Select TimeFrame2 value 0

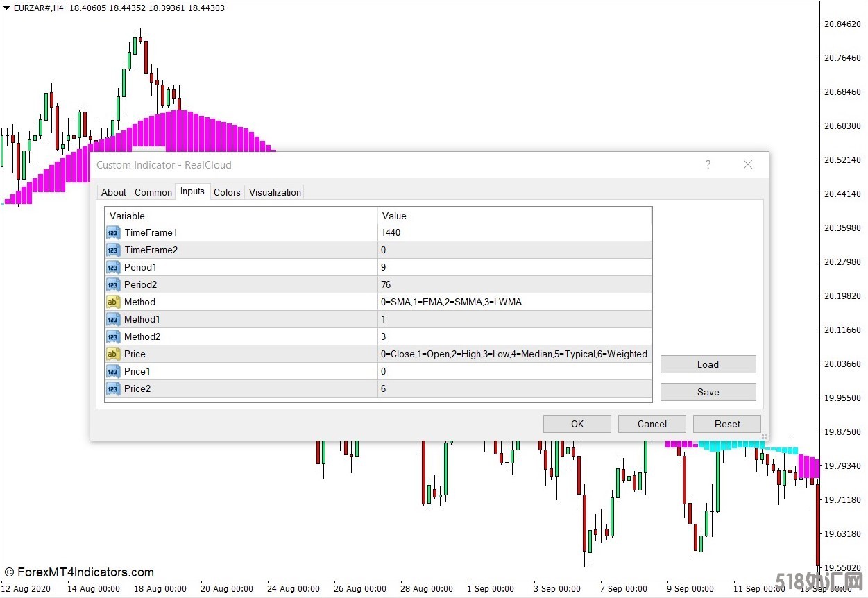pyautogui.click(x=515, y=250)
